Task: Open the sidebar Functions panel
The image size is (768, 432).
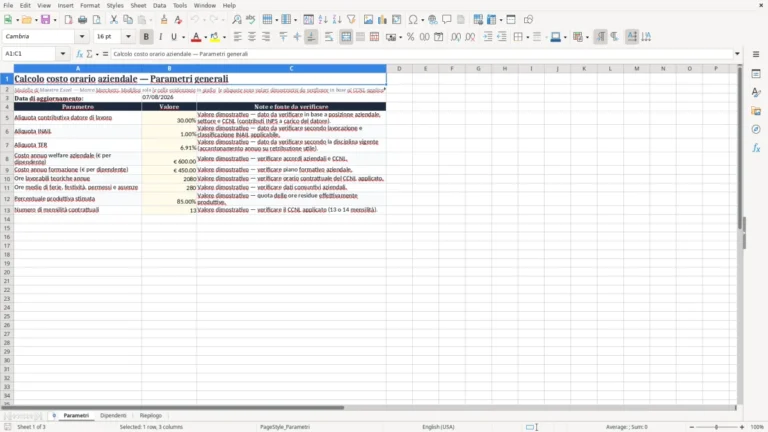Action: [x=756, y=148]
